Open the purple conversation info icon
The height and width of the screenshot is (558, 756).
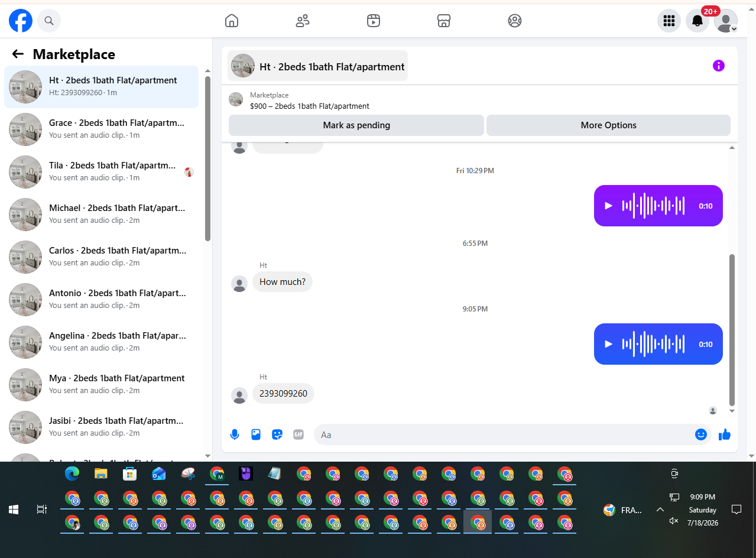718,66
